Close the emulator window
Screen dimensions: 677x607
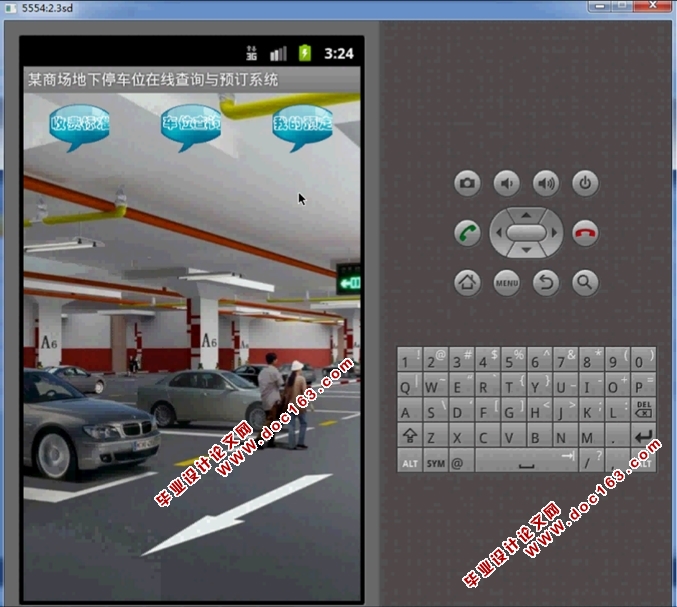(x=653, y=6)
